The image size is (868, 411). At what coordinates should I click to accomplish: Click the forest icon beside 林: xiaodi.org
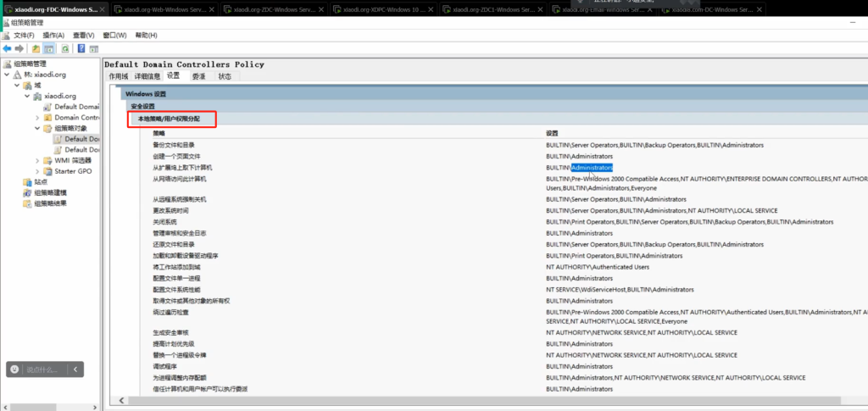(18, 75)
